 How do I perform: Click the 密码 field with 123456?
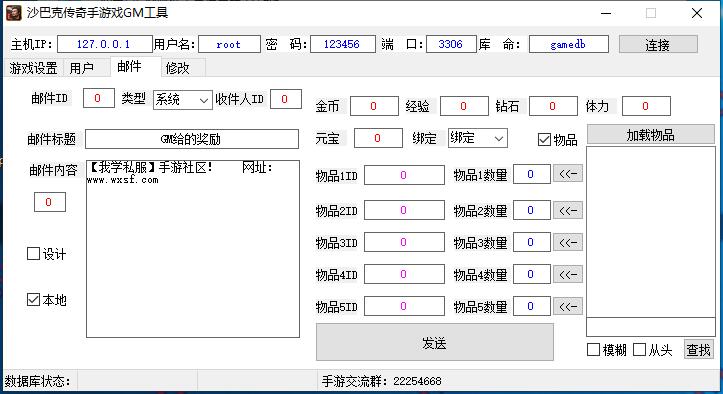(343, 44)
